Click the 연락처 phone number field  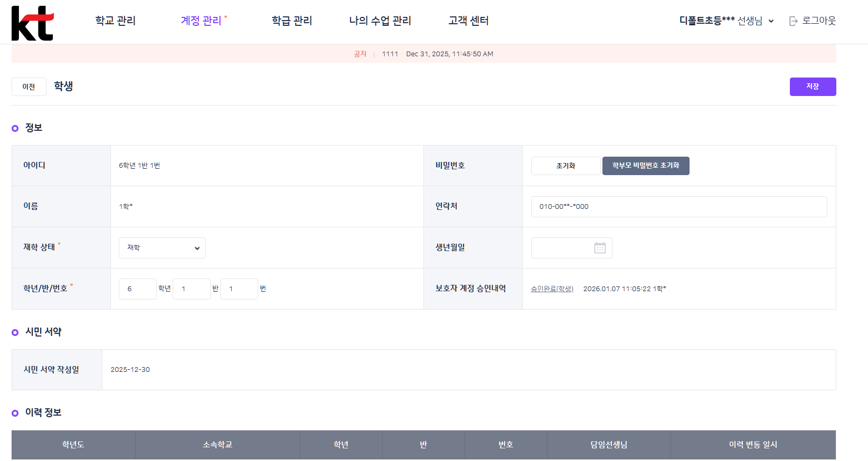coord(678,207)
